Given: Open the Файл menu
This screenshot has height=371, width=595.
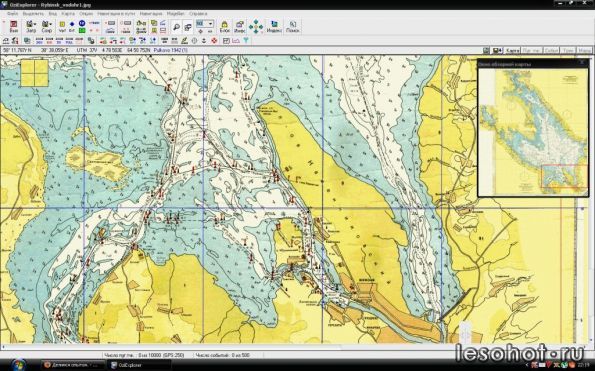Looking at the screenshot, I should 13,14.
